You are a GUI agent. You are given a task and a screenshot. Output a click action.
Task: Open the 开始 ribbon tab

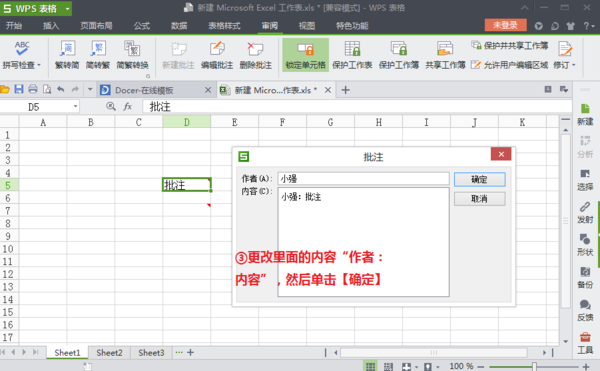14,26
